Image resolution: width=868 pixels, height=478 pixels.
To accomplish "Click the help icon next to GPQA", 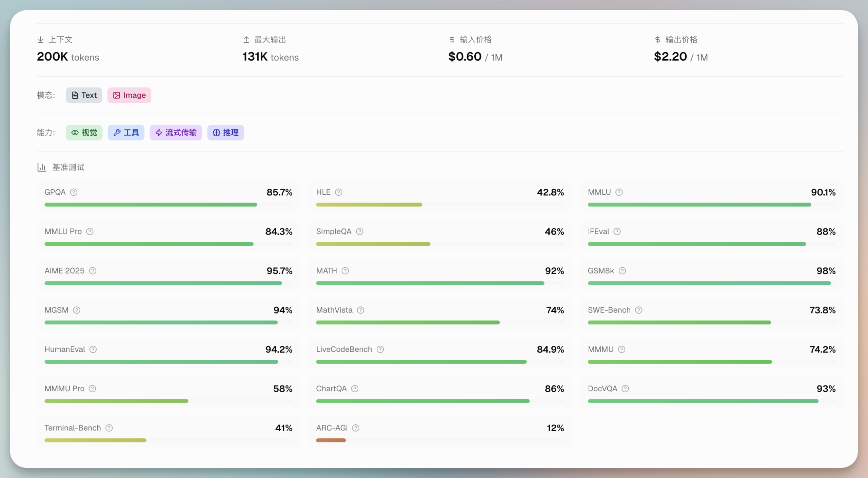I will 74,192.
